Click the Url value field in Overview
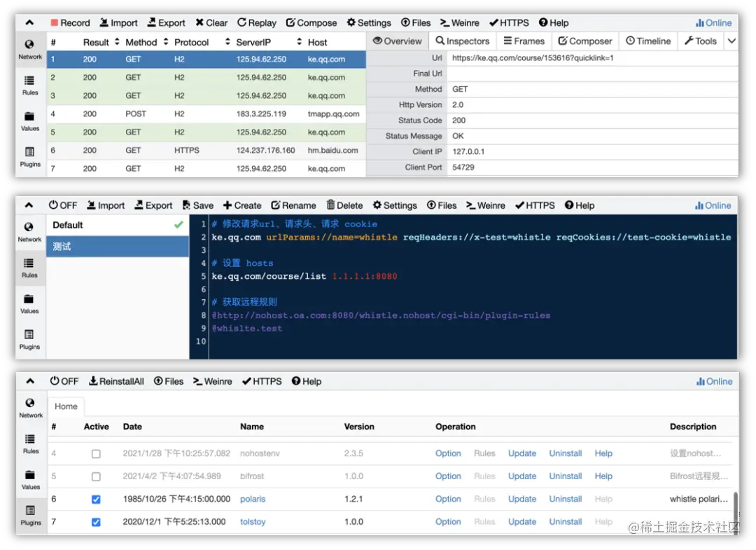The image size is (756, 550). tap(593, 58)
